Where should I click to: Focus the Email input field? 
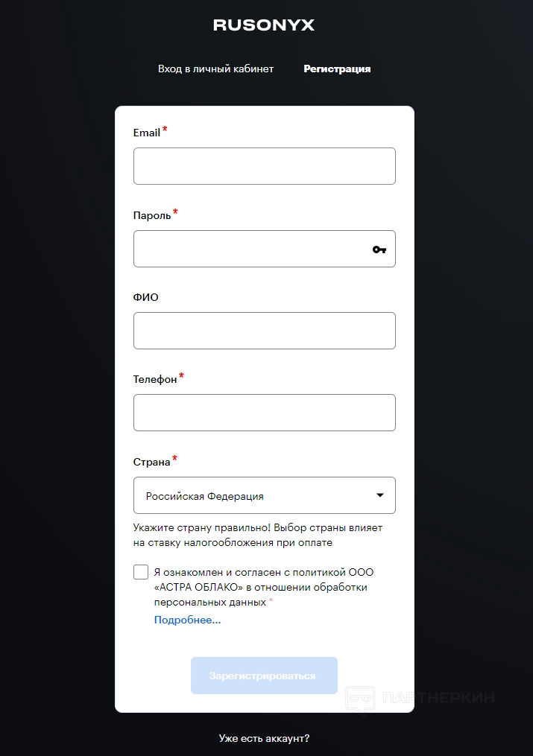click(x=264, y=166)
